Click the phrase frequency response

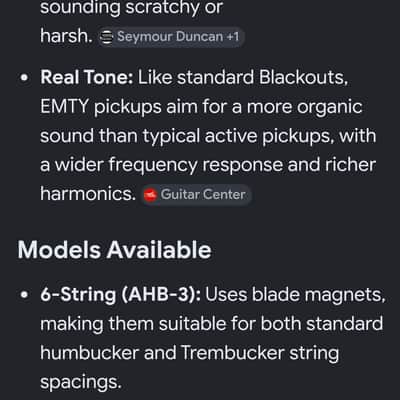click(196, 165)
